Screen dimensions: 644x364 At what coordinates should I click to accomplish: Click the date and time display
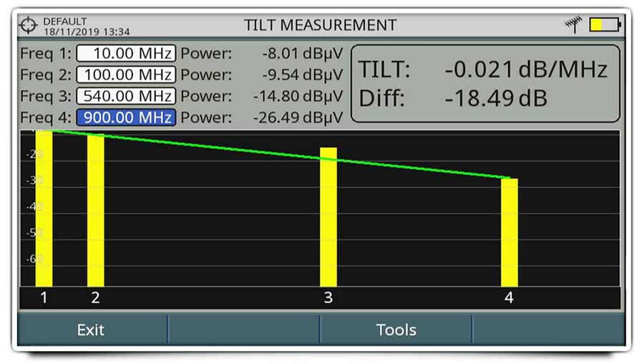pyautogui.click(x=87, y=32)
